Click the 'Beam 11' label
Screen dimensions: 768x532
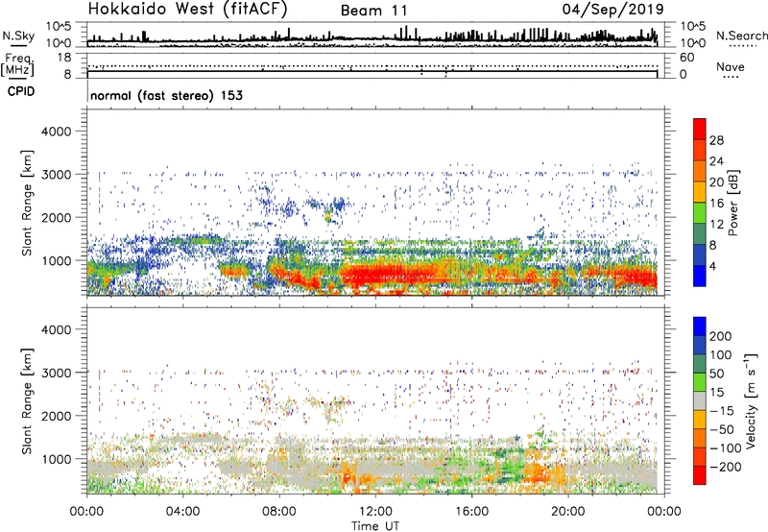point(374,11)
